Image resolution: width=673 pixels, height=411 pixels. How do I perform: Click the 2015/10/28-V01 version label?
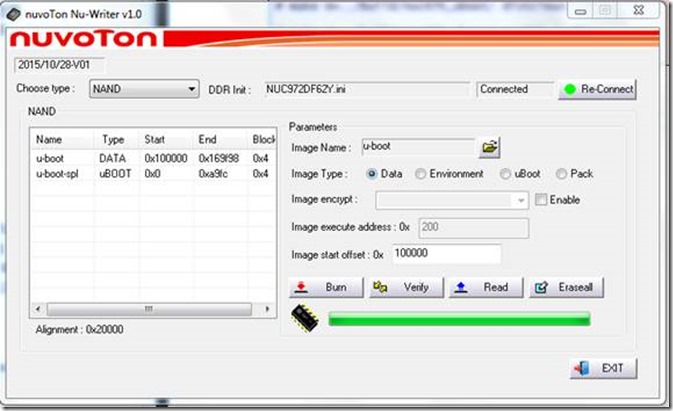59,65
